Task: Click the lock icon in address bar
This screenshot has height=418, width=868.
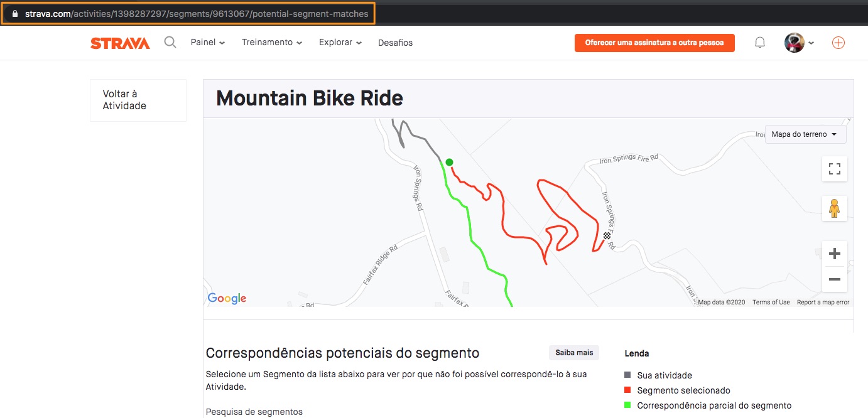Action: point(16,13)
